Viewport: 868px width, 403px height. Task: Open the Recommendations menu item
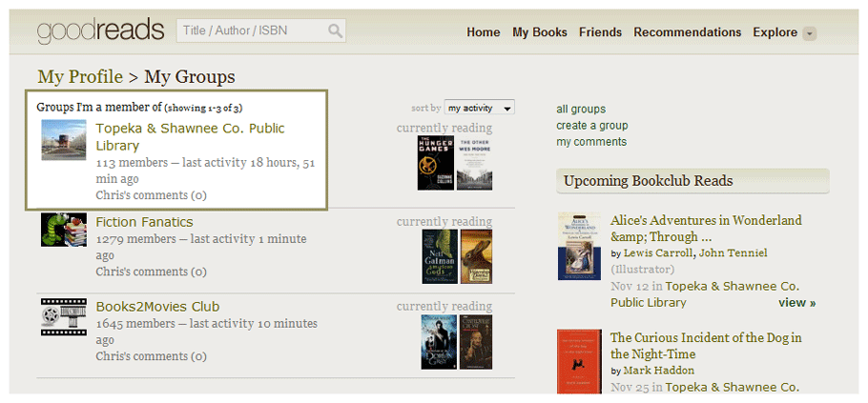(688, 32)
